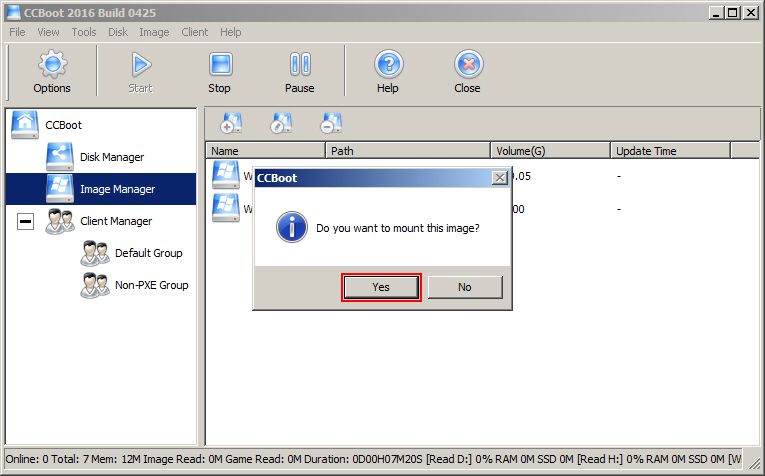Open Disk Manager in the tree

click(x=112, y=157)
